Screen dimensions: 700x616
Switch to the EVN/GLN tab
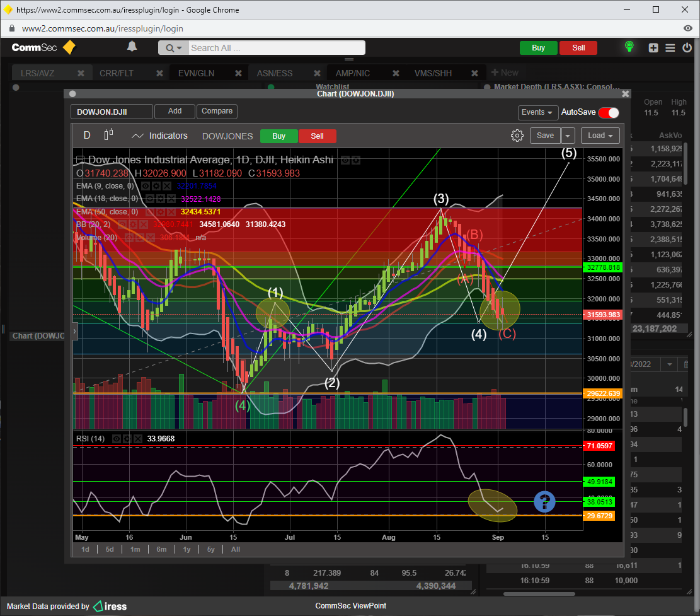point(196,73)
